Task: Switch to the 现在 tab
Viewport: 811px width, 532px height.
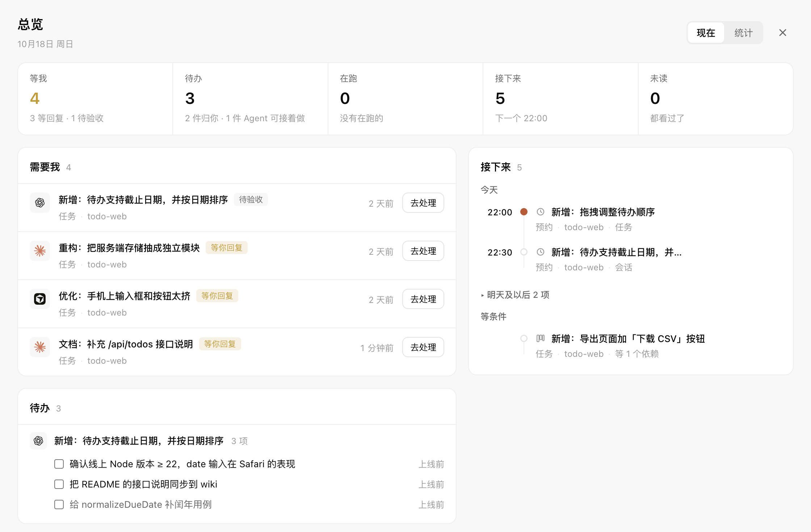Action: pos(706,33)
